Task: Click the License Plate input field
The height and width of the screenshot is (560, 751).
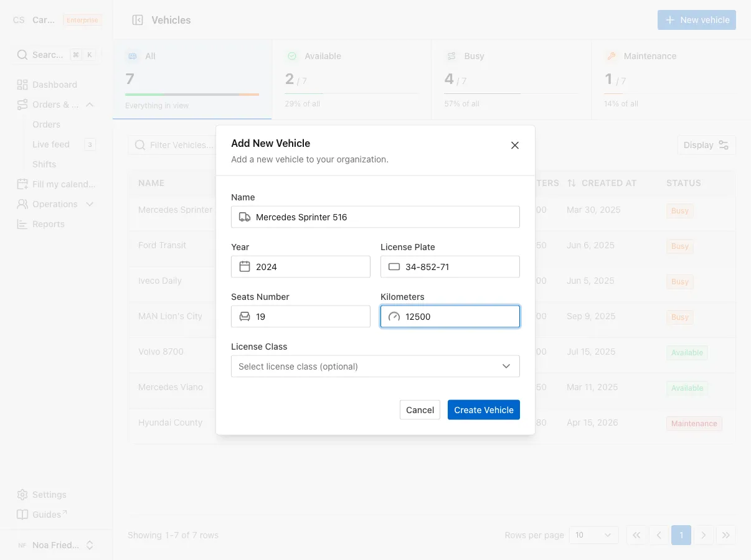Action: tap(450, 267)
